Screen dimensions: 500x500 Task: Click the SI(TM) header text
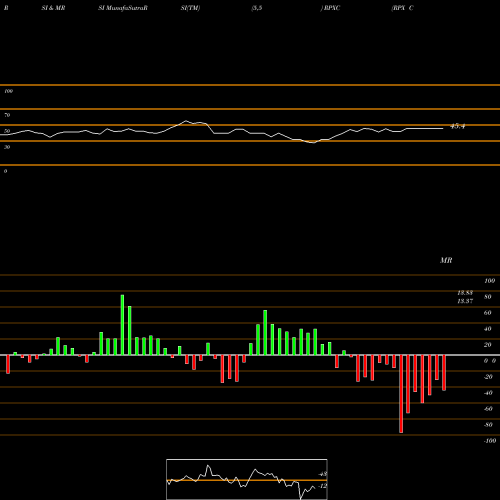(190, 8)
